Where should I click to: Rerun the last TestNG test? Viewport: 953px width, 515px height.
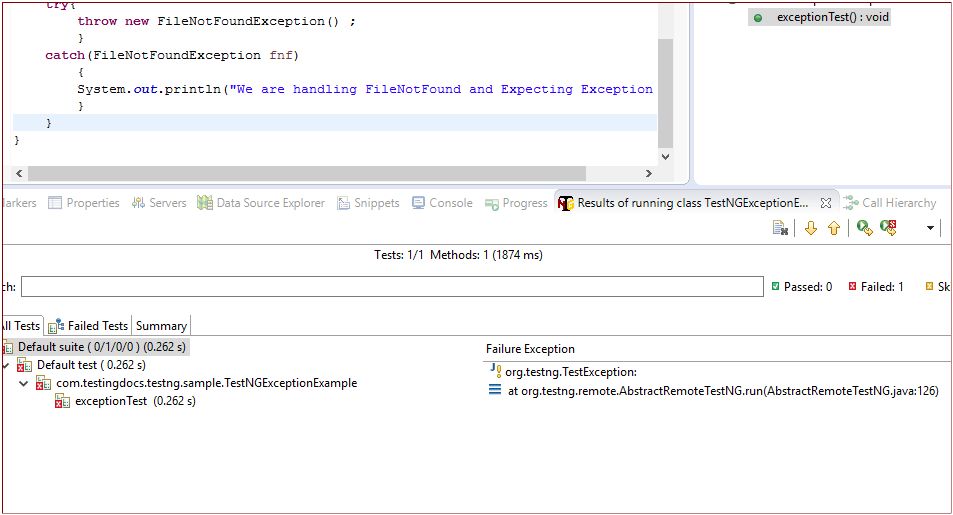pyautogui.click(x=864, y=228)
